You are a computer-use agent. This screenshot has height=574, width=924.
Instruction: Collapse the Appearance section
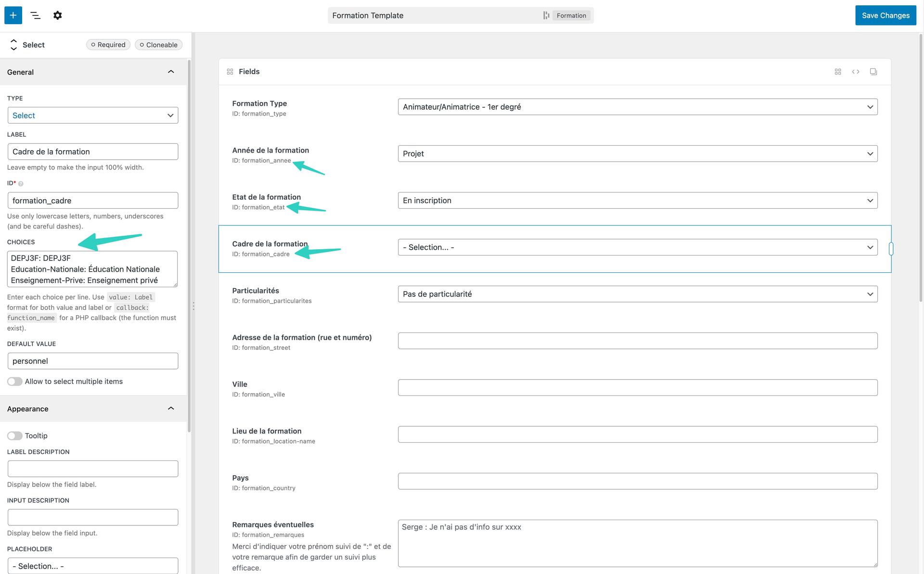click(171, 409)
